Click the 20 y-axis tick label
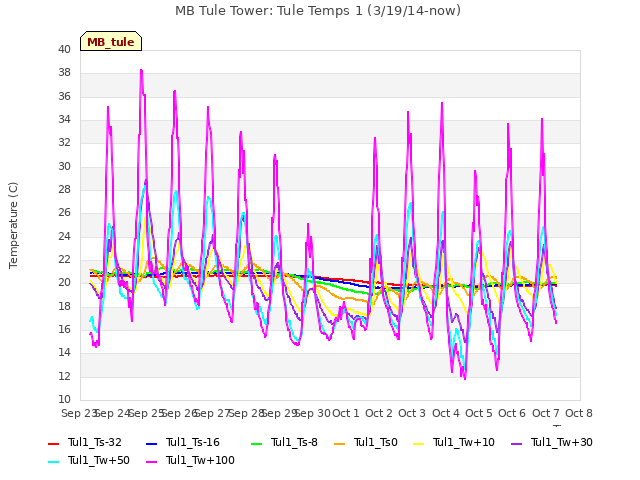Screen dimensions: 640x480 [64, 282]
